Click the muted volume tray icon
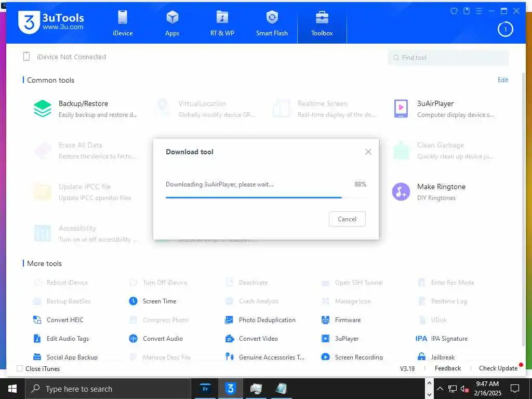This screenshot has width=532, height=399. pos(464,389)
